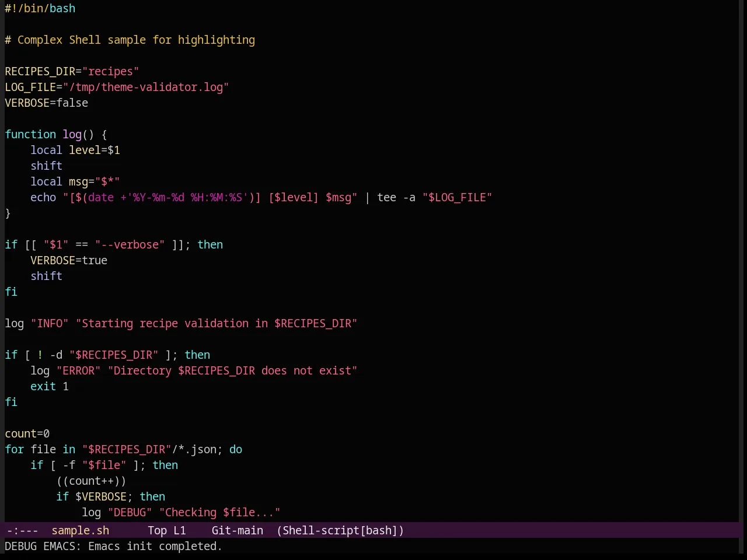Click the "DEBUG" string on the last code line
The height and width of the screenshot is (560, 747).
130,513
